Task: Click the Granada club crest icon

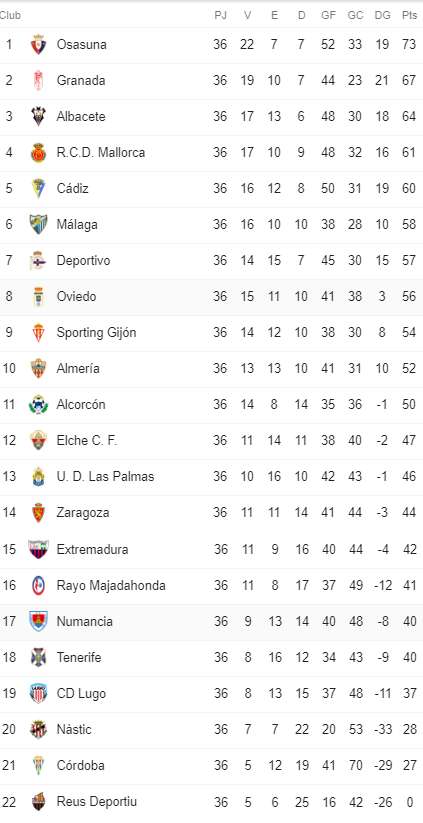Action: pos(38,80)
